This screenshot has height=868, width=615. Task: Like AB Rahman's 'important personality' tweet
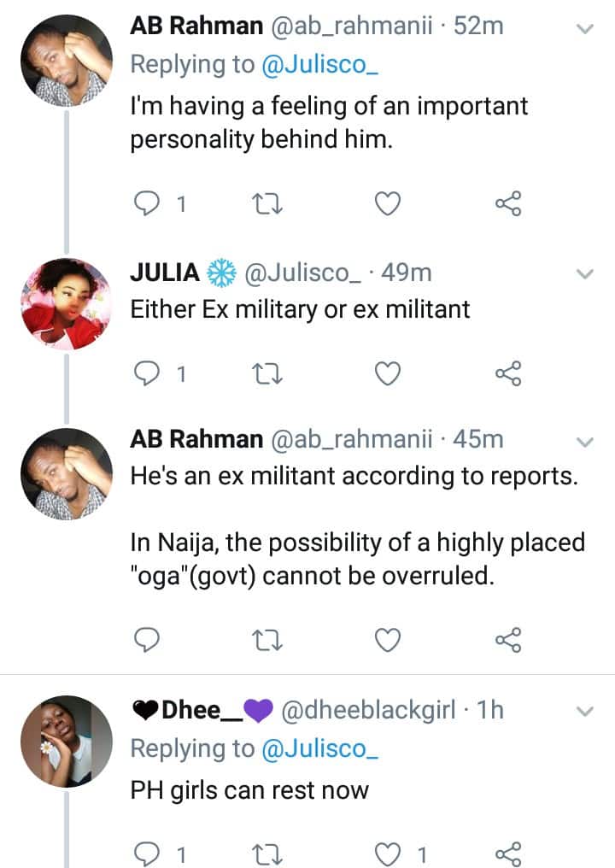[x=389, y=204]
